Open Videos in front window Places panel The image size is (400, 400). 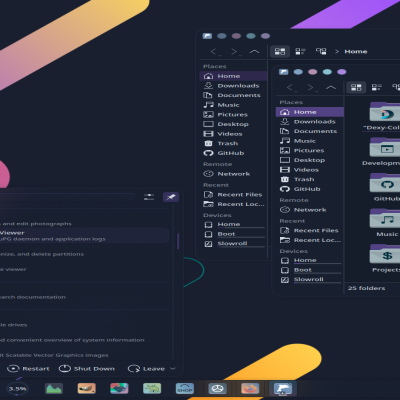point(310,170)
